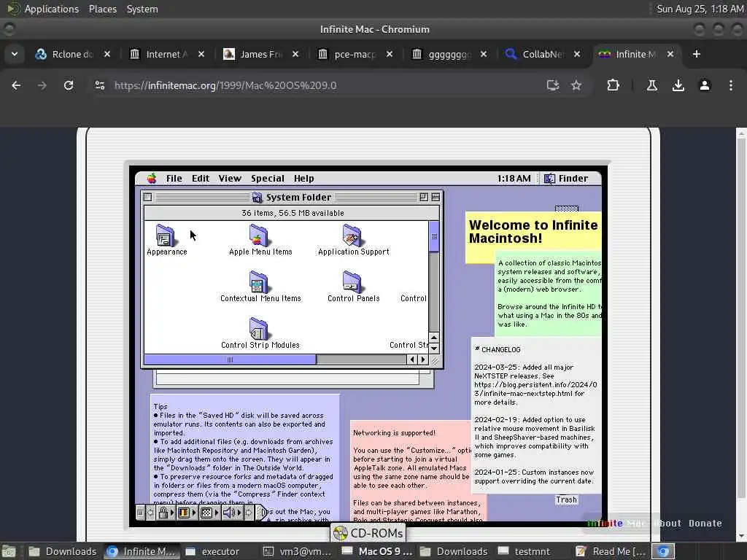The width and height of the screenshot is (747, 560).
Task: Select the Control Panels folder
Action: pos(352,282)
